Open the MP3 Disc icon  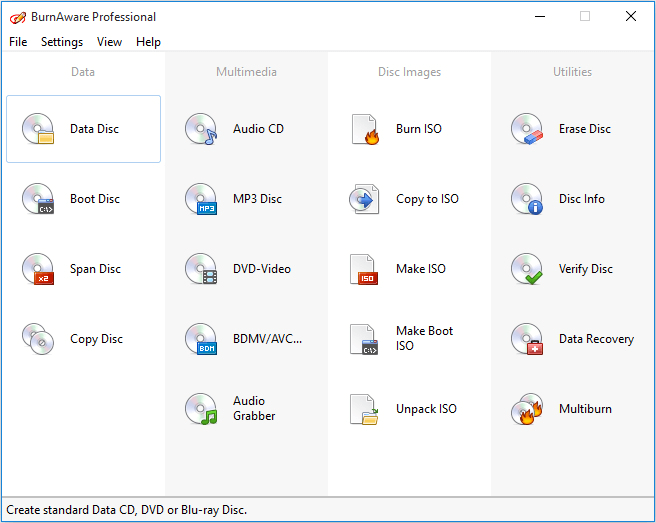click(201, 199)
